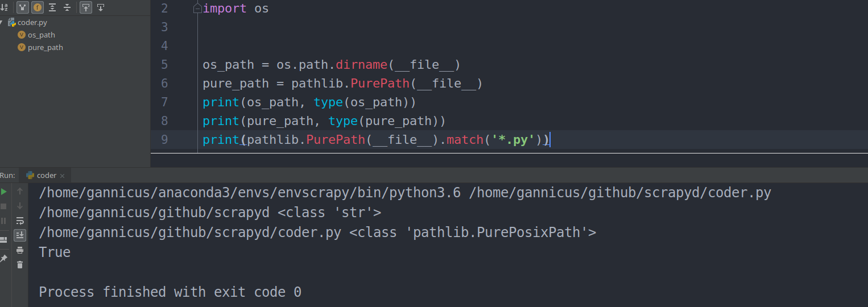Rerun coder with green play button
868x307 pixels.
coord(4,192)
